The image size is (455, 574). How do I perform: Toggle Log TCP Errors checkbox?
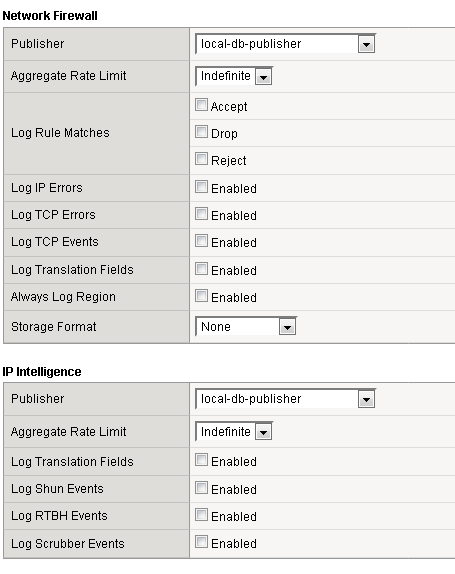coord(201,214)
